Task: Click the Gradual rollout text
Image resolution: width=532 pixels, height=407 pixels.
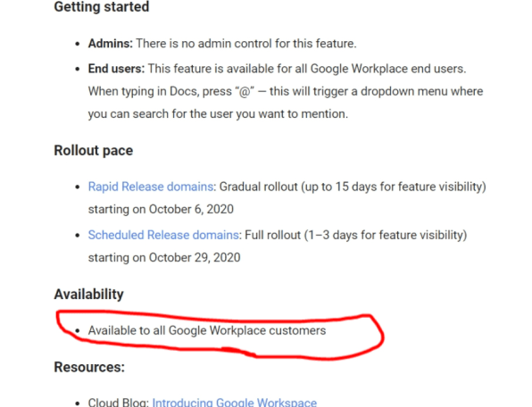Action: click(258, 187)
